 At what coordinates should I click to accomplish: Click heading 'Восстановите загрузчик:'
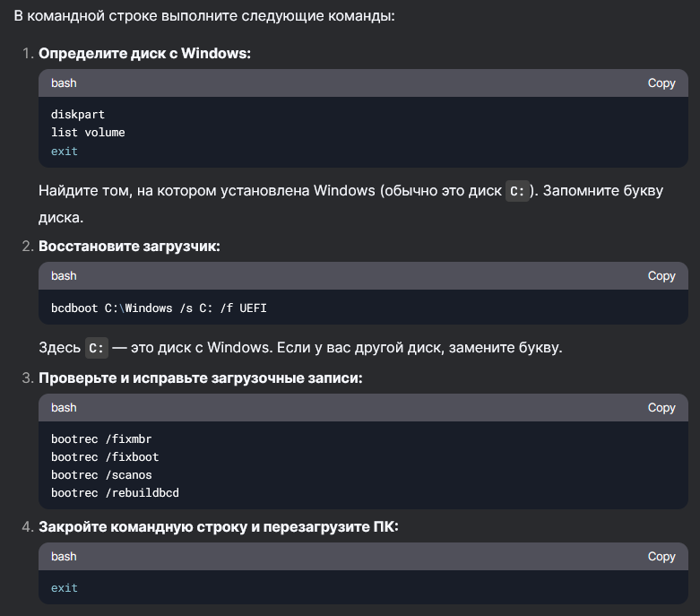pos(129,247)
